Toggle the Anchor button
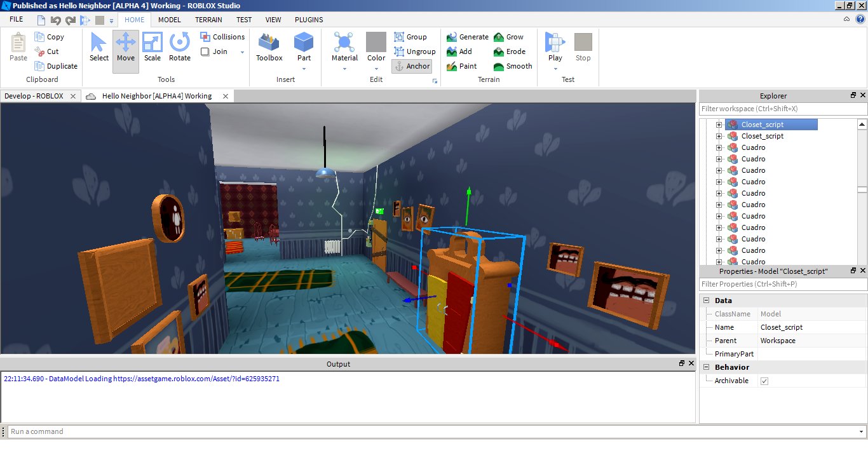868x460 pixels. 412,66
